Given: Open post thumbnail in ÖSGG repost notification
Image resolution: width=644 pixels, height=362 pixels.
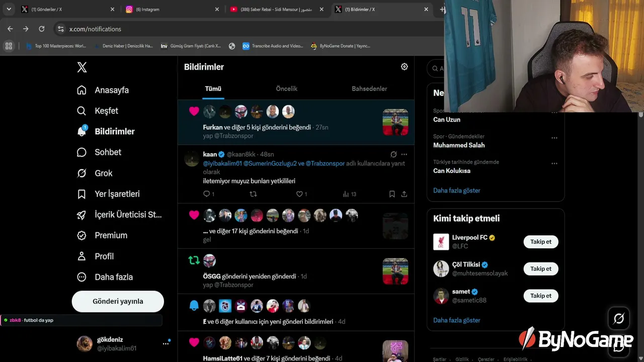Looking at the screenshot, I should (x=395, y=271).
